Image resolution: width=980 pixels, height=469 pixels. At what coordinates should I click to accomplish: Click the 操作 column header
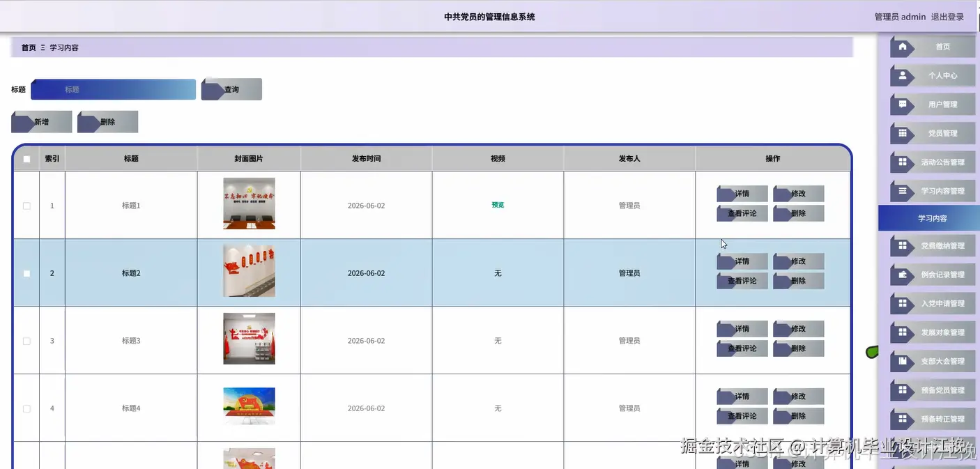[773, 159]
